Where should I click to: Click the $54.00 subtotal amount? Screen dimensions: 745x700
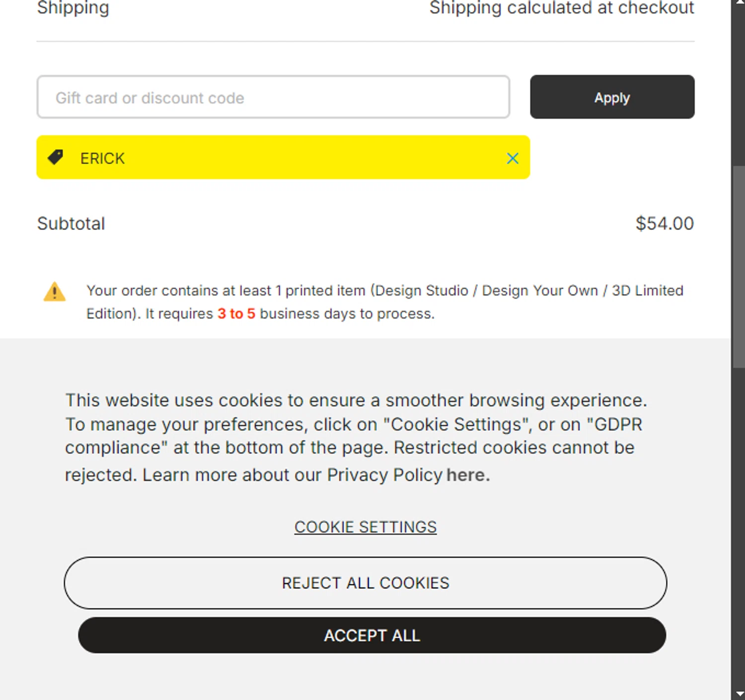[664, 224]
